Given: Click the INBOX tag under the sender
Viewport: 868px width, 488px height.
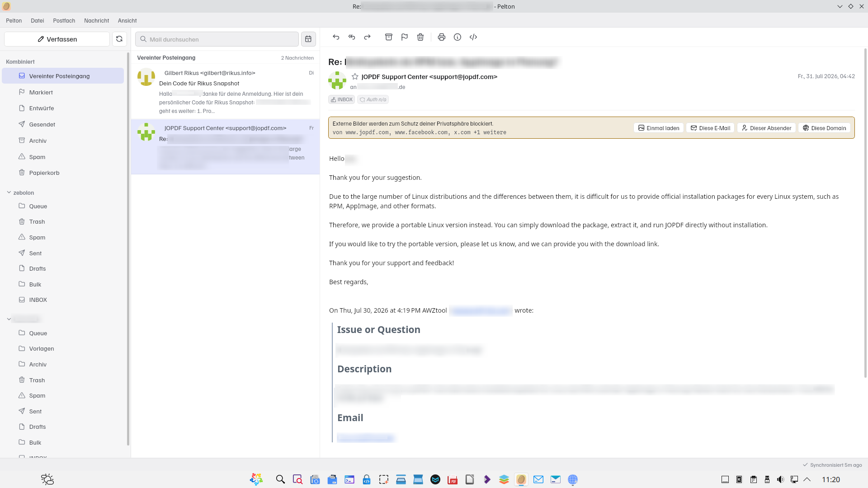Looking at the screenshot, I should click(x=342, y=99).
